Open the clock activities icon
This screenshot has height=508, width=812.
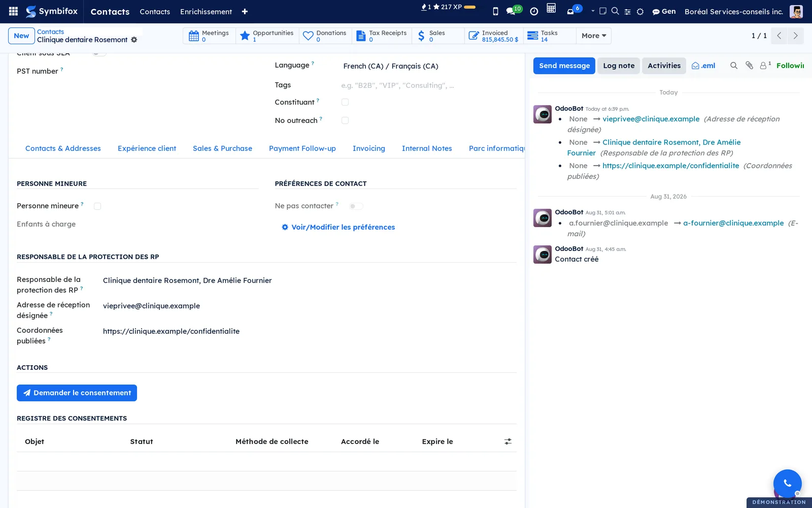(534, 12)
